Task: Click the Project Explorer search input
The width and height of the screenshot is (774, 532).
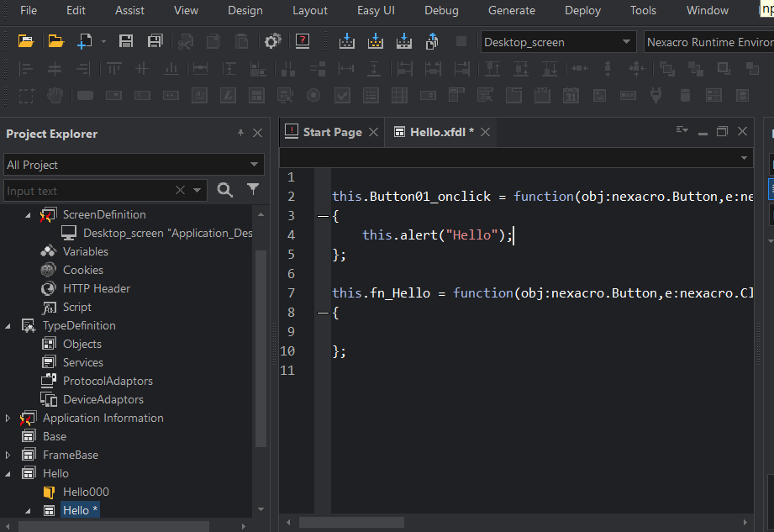Action: coord(89,191)
